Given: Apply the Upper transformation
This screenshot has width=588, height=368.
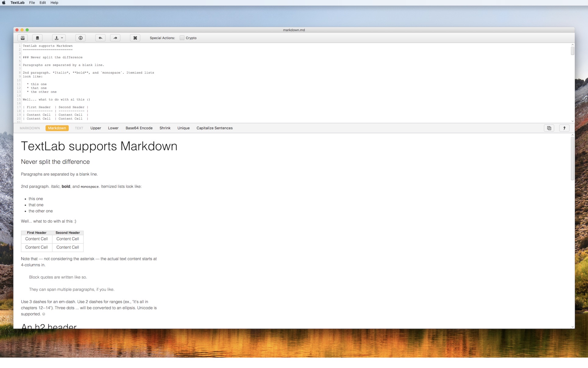Looking at the screenshot, I should pos(96,128).
